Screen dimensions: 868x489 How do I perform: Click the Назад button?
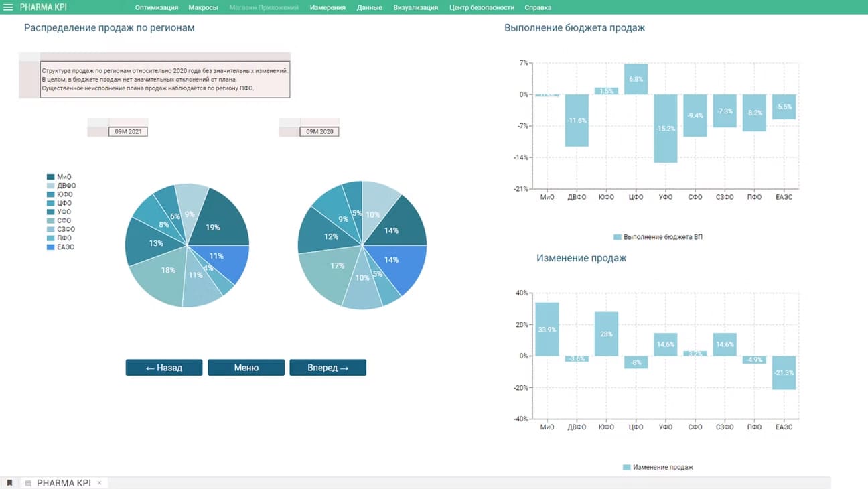(x=164, y=368)
